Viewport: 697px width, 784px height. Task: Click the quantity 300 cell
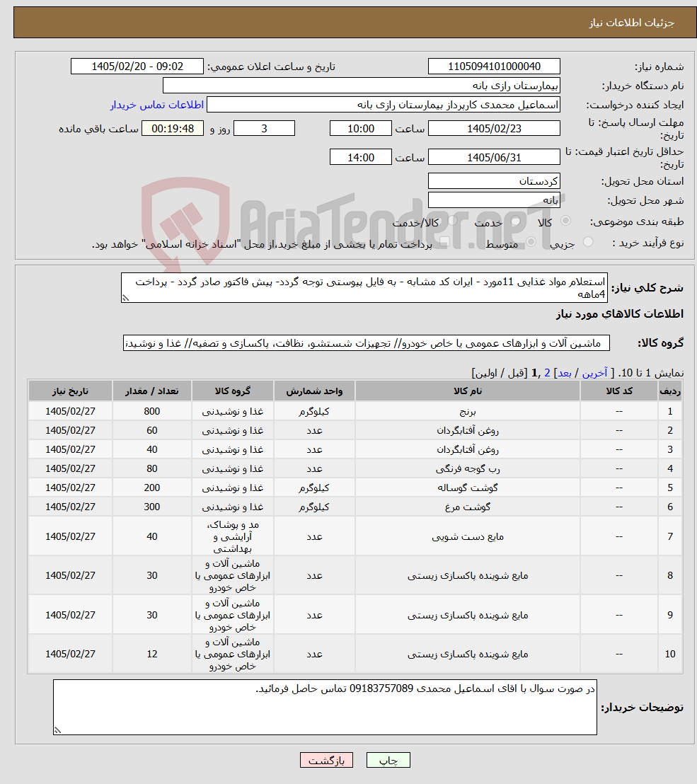(x=152, y=507)
